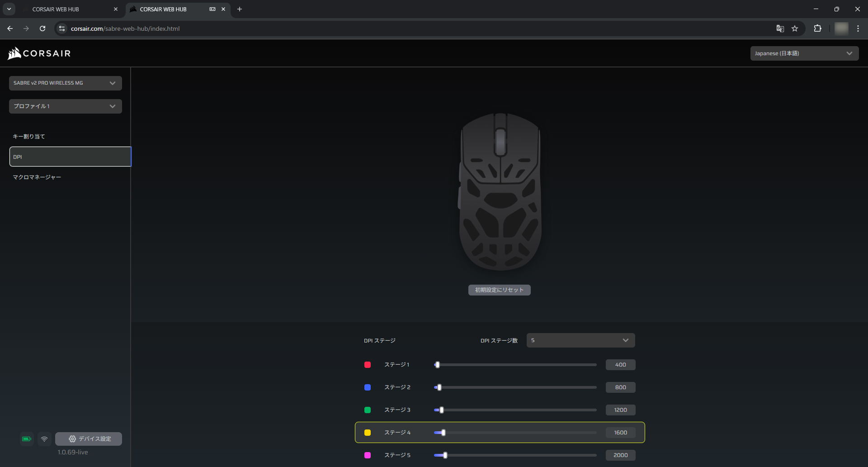
Task: Click the magenta color swatch for ステージ 5
Action: pos(368,455)
